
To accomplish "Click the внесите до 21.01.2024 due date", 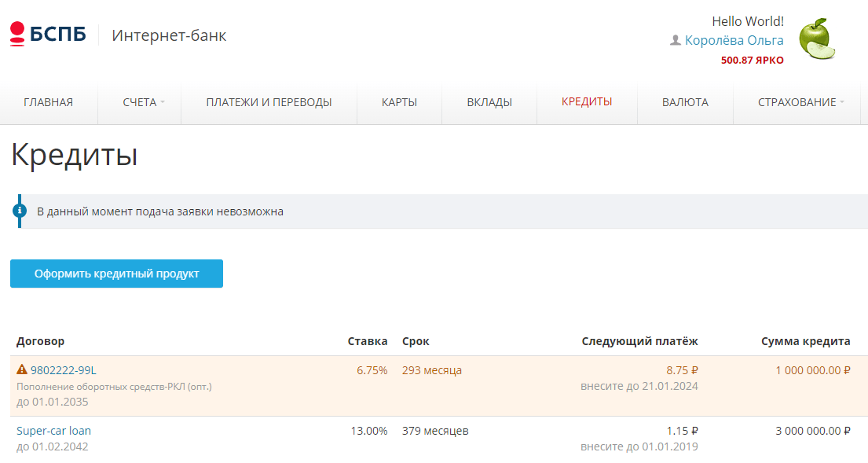I will (x=639, y=386).
